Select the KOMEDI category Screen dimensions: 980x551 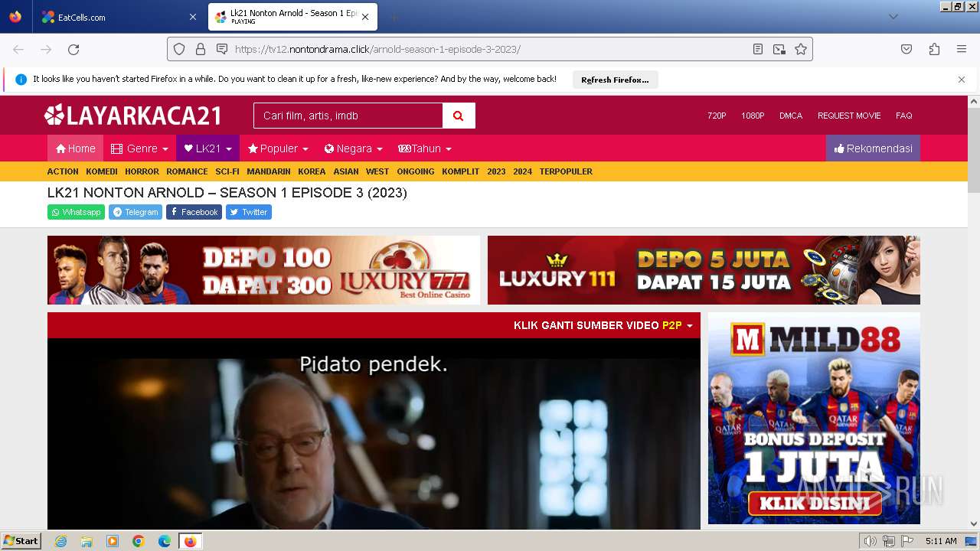coord(102,171)
